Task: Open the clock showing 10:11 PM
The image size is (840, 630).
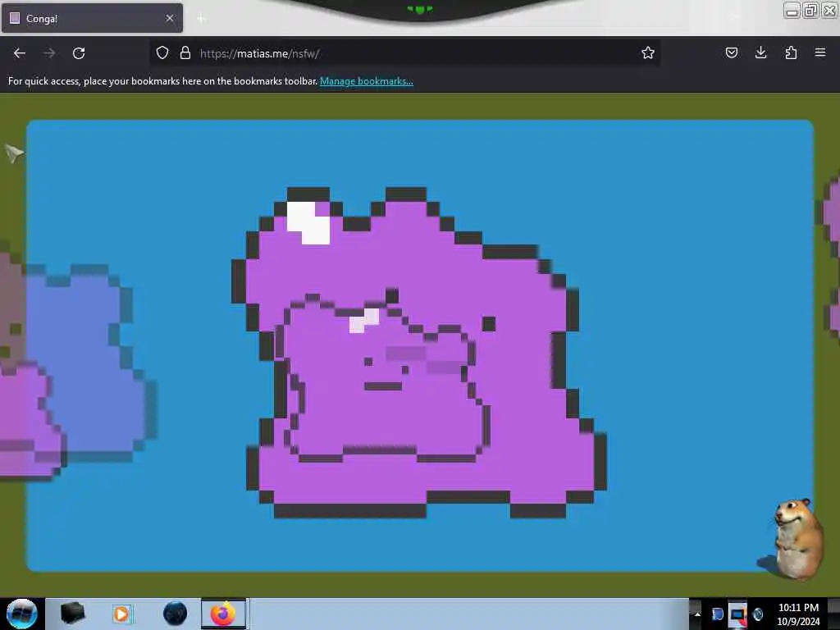Action: tap(798, 614)
